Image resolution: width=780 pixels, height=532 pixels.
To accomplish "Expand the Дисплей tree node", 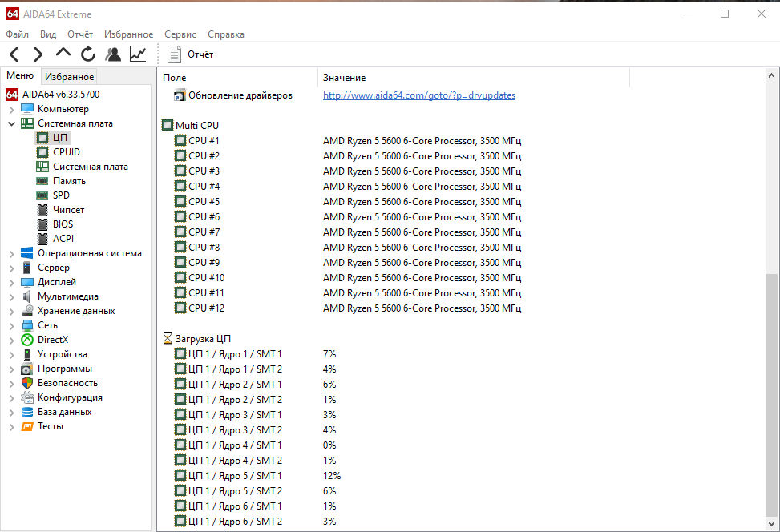I will (x=11, y=282).
